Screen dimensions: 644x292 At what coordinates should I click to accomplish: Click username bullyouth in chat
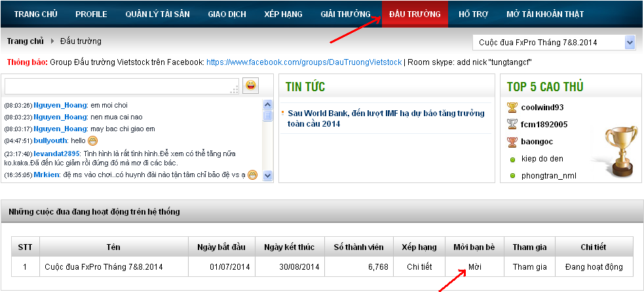(x=50, y=141)
